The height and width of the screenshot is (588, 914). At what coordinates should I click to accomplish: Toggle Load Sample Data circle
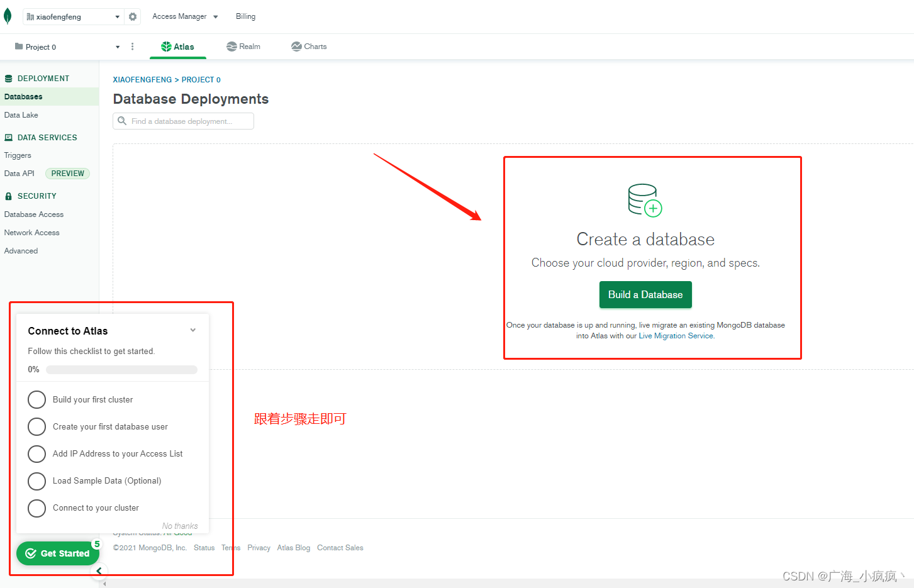37,481
